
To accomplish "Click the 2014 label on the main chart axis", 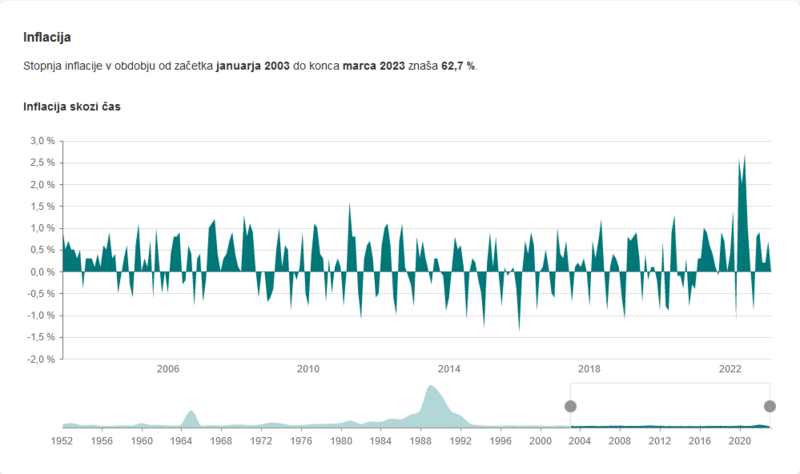I will [x=449, y=369].
